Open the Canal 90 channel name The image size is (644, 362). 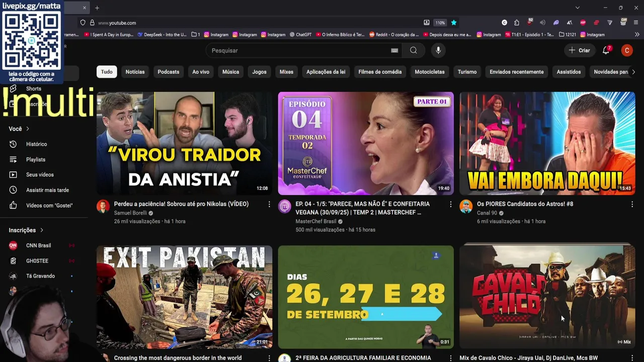[x=487, y=213]
